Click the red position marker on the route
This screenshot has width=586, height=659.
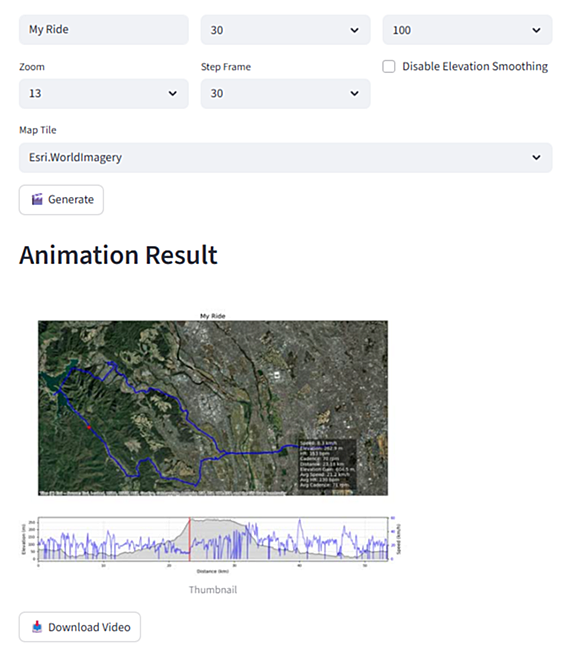point(89,427)
